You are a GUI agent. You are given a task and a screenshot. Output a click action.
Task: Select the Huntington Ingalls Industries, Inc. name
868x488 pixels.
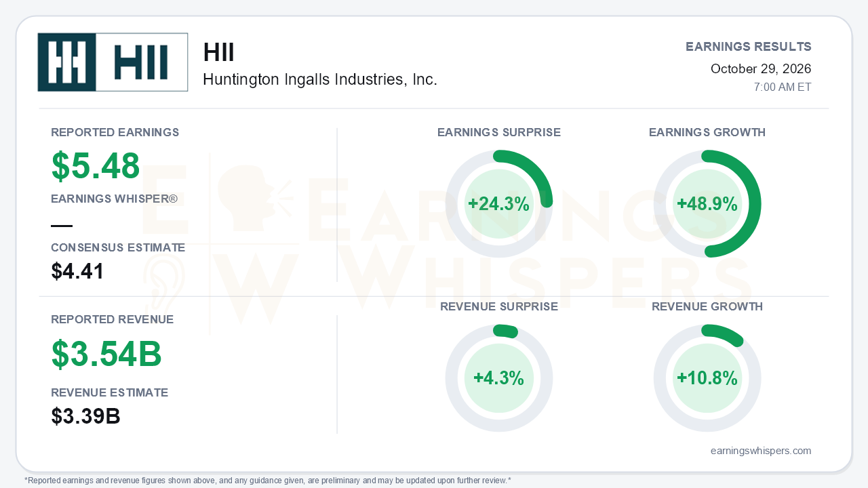[x=320, y=79]
